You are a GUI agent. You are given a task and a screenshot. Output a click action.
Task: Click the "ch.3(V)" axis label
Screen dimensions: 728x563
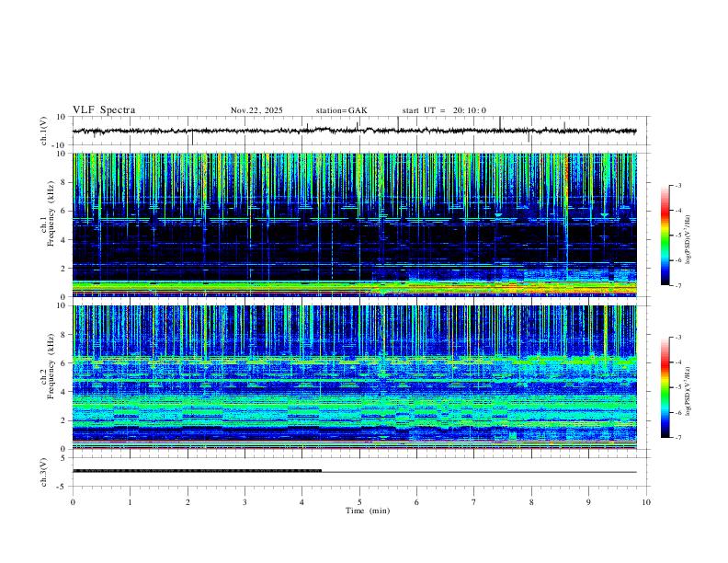[x=44, y=473]
